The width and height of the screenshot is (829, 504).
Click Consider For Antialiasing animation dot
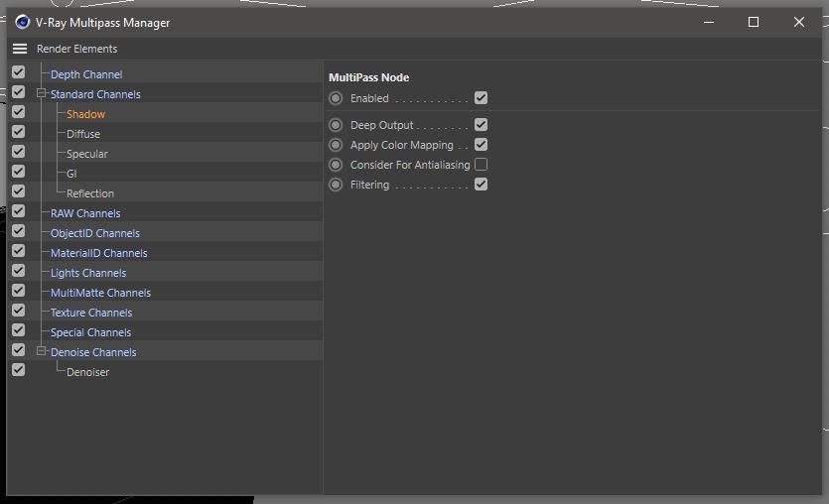coord(336,165)
